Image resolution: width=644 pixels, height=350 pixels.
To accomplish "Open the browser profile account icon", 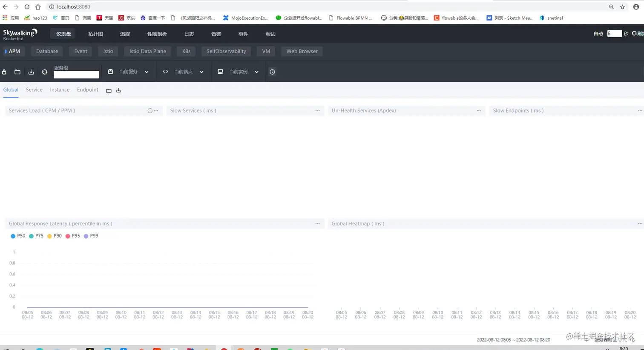I will [636, 7].
